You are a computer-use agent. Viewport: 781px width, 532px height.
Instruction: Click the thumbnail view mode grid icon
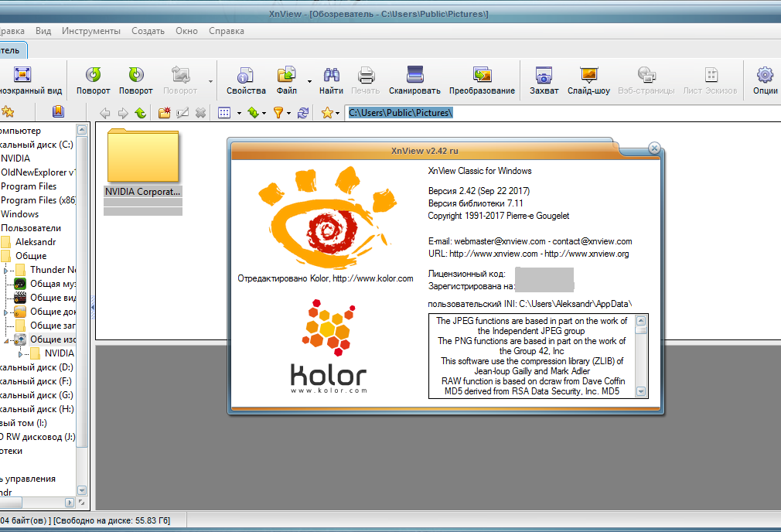pyautogui.click(x=224, y=113)
